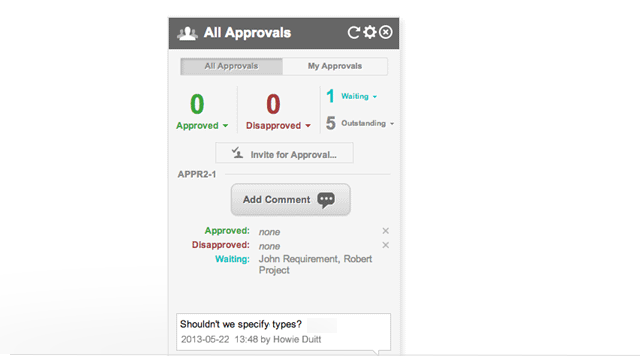
Task: Click the red Disapproved count zero
Action: [x=273, y=104]
